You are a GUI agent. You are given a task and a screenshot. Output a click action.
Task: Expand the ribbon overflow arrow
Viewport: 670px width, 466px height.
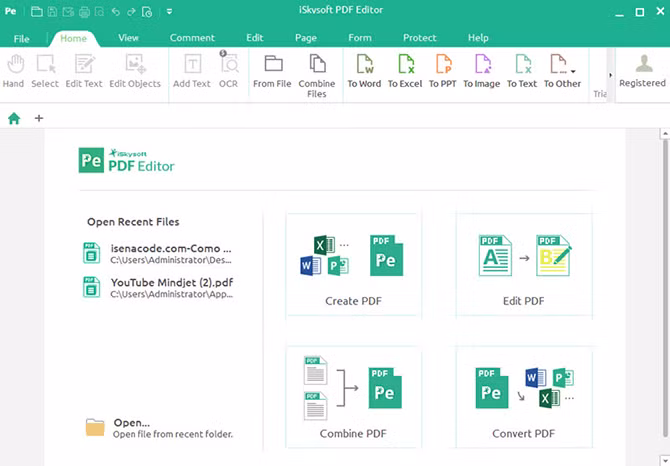point(611,74)
